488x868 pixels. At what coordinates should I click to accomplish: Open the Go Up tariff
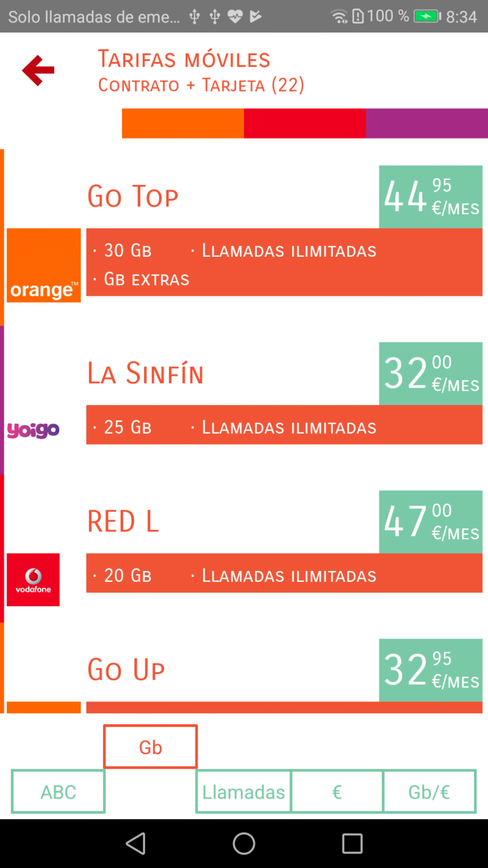click(126, 670)
